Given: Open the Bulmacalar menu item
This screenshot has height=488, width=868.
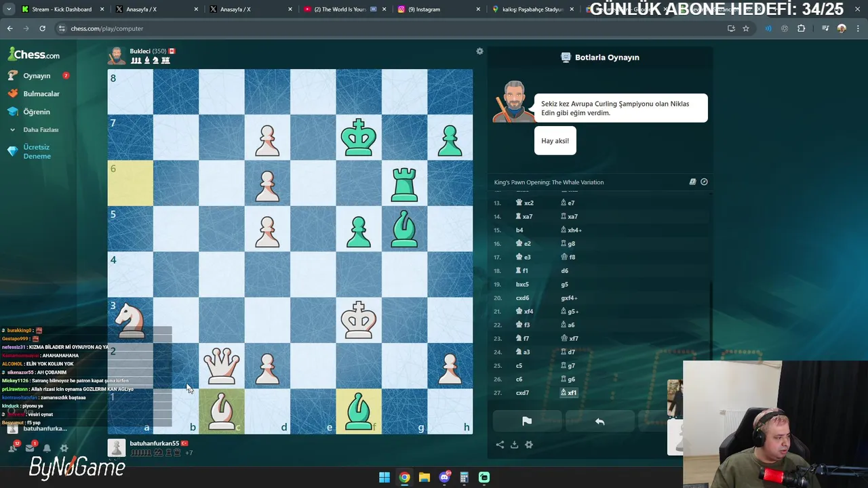Looking at the screenshot, I should coord(41,94).
